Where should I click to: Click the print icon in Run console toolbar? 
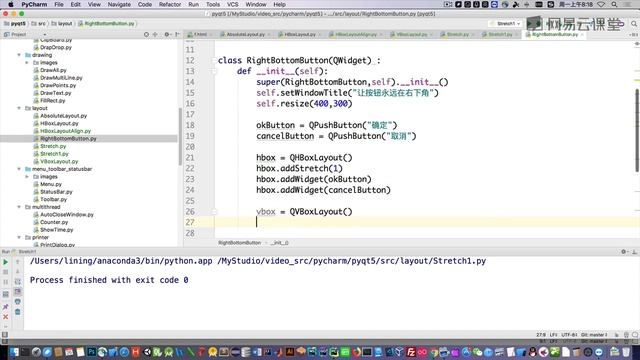pos(18,302)
